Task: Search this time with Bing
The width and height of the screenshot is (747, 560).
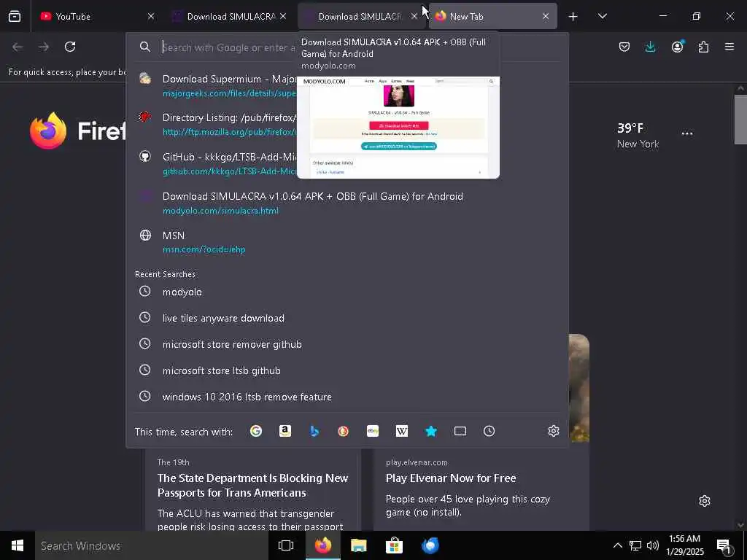Action: coord(314,431)
